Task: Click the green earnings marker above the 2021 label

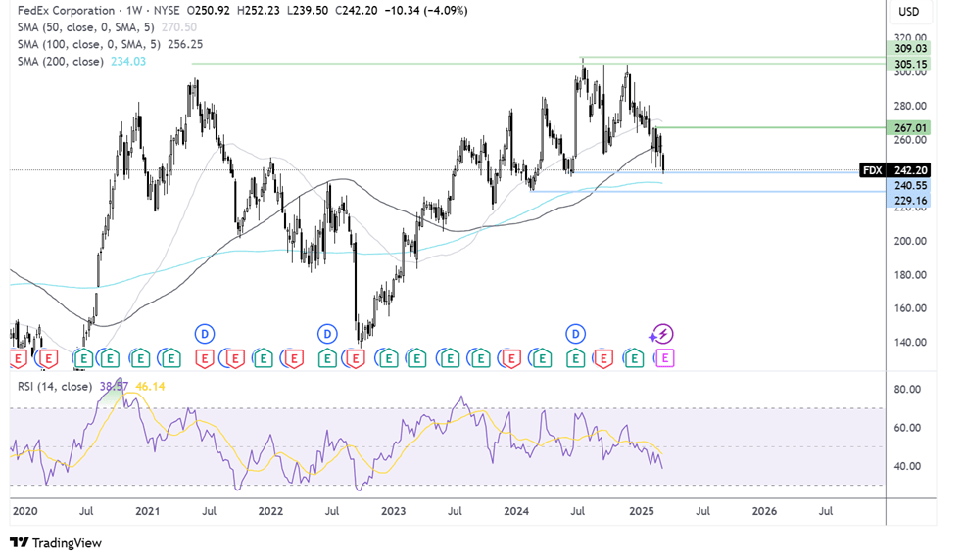Action: click(x=140, y=357)
